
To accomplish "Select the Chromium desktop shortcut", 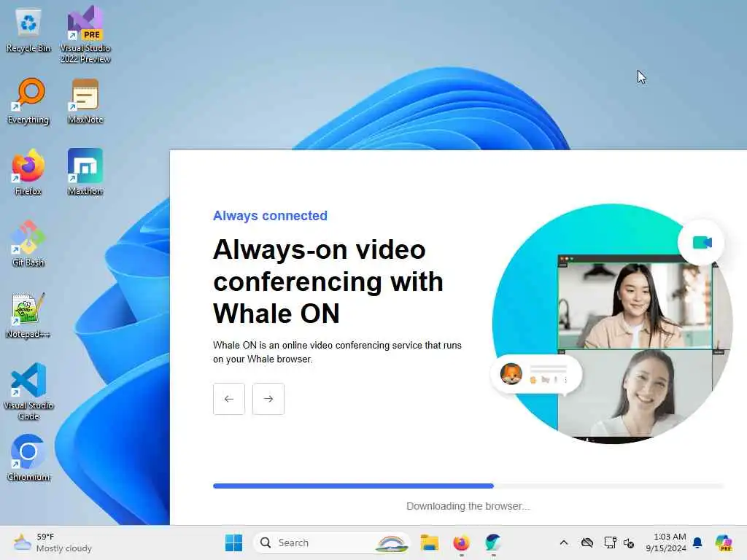I will [x=28, y=458].
